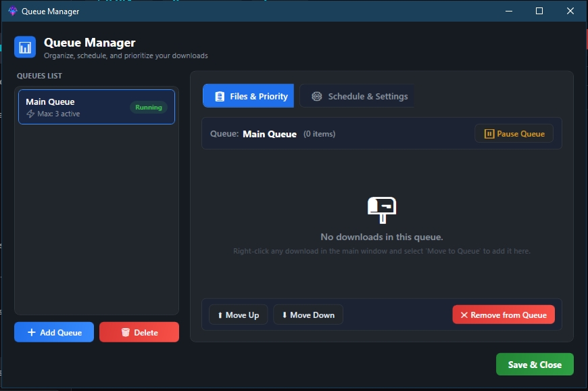Pause the Main Queue

tap(514, 133)
